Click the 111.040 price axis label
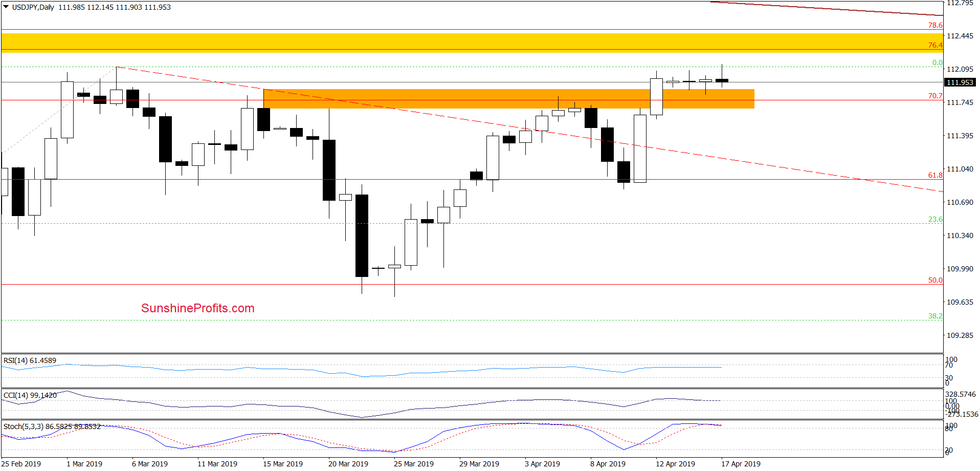Viewport: 980px width, 471px height. pyautogui.click(x=960, y=169)
